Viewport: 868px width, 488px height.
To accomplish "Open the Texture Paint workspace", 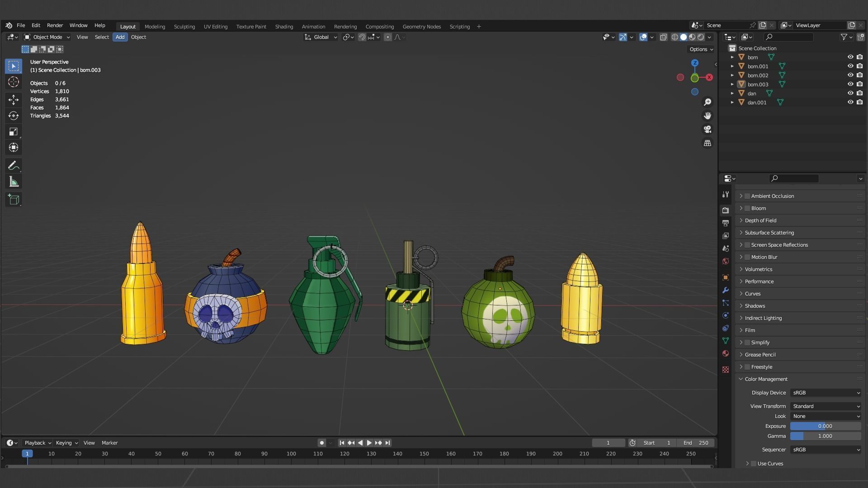I will [251, 26].
